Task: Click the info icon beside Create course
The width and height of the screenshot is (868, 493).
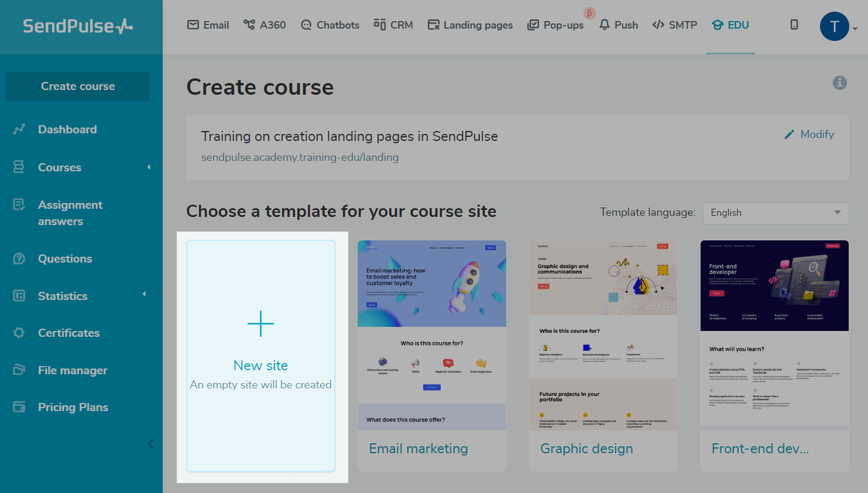Action: 840,83
